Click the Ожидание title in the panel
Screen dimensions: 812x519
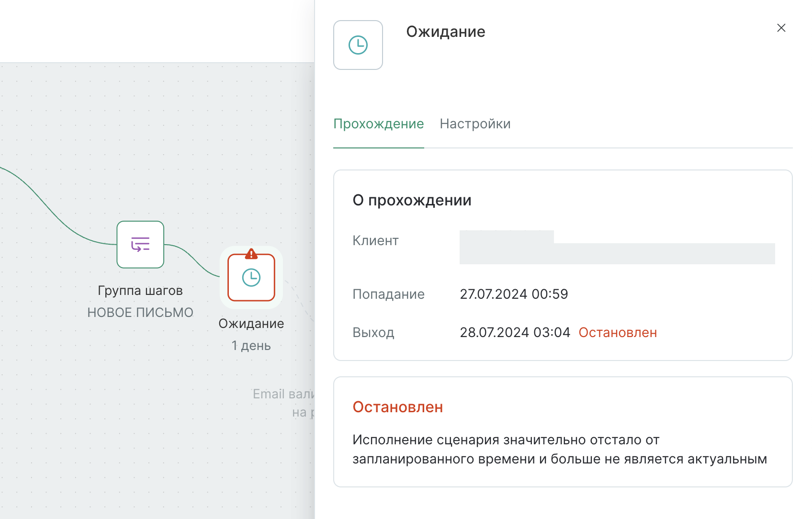(446, 32)
